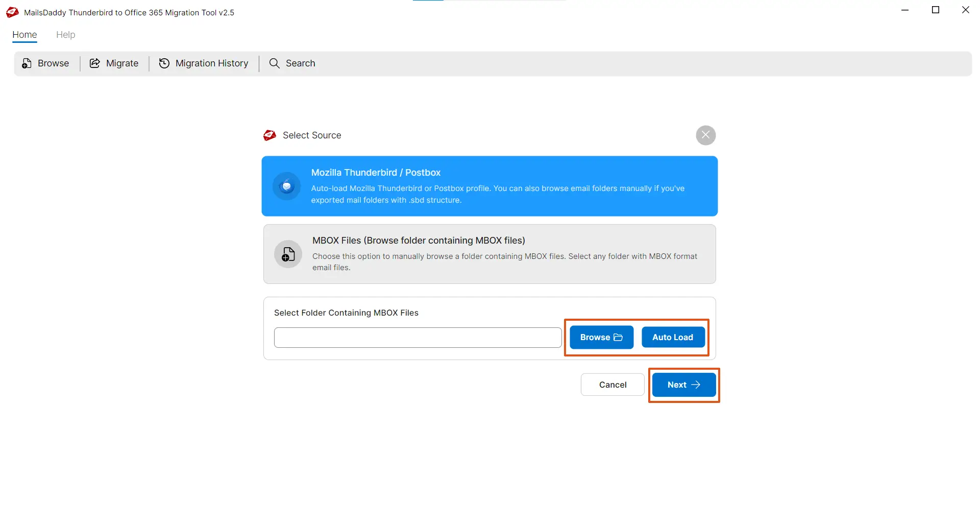Click the MailsDaddy logo in the title bar
Screen dimensions: 980x525
[x=12, y=12]
